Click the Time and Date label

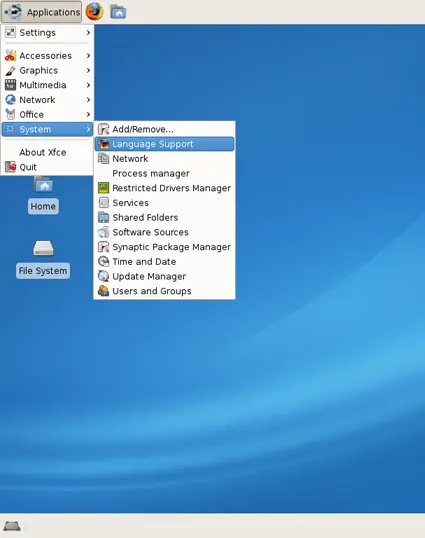[x=144, y=262]
